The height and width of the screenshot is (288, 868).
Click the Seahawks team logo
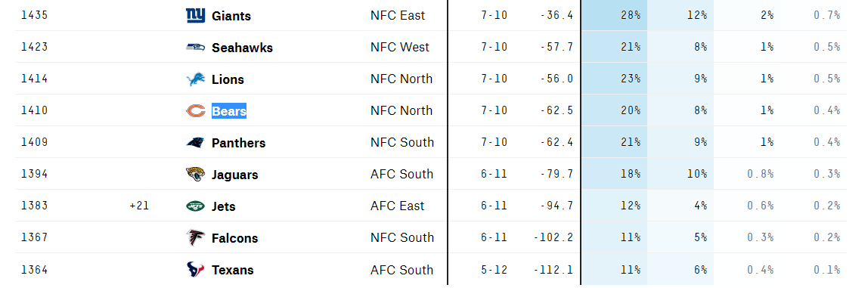tap(195, 47)
